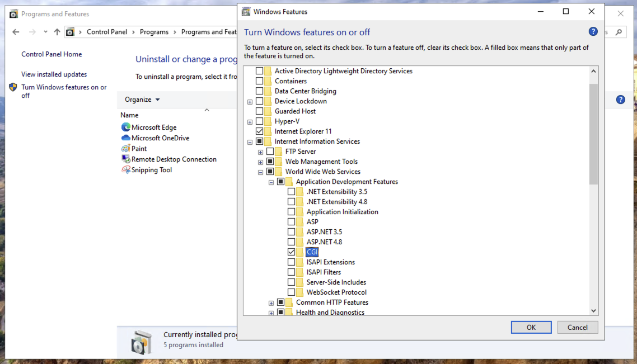This screenshot has height=364, width=637.
Task: Expand the FTP Server node
Action: (x=260, y=152)
